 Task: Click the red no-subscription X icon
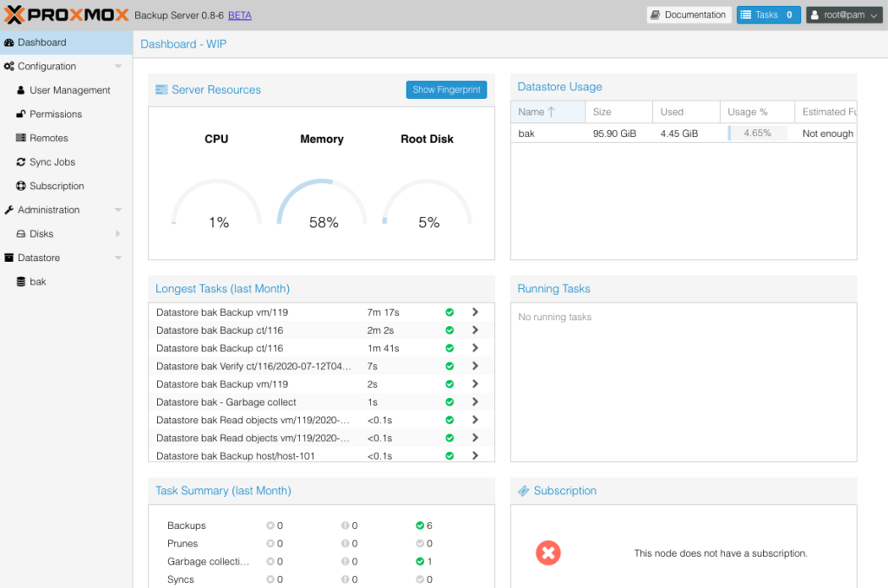[548, 553]
